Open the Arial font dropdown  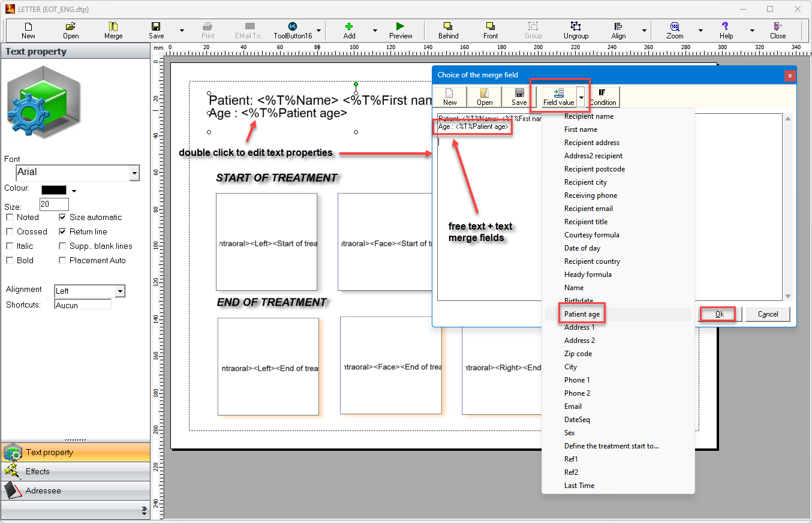pos(134,173)
